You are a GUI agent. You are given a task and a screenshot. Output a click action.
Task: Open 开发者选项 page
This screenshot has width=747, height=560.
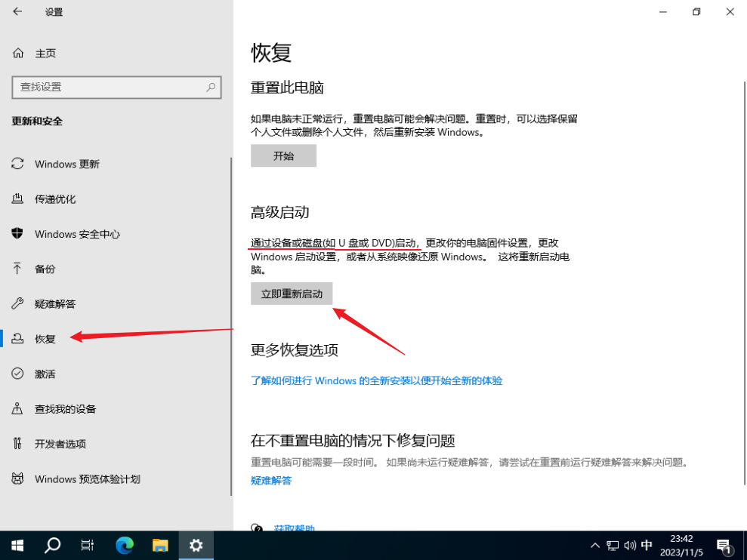tap(60, 444)
